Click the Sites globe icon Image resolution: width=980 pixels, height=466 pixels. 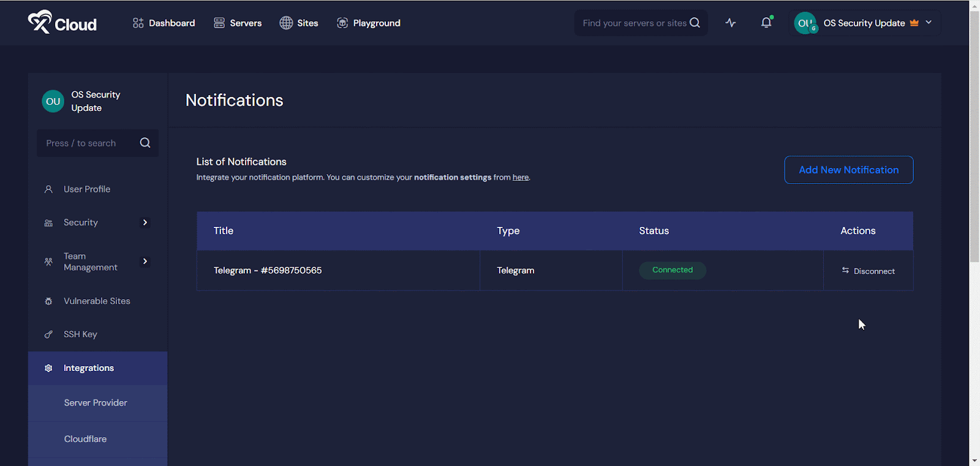click(286, 23)
